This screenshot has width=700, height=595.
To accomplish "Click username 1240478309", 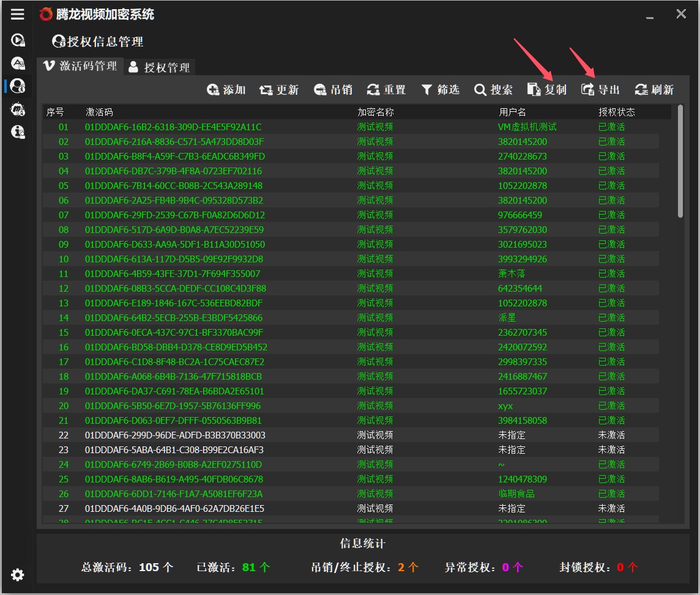I will click(523, 479).
